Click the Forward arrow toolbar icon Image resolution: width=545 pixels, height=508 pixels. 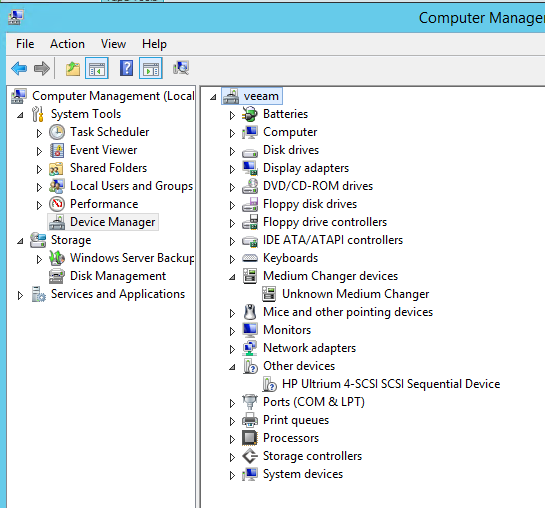[x=42, y=68]
